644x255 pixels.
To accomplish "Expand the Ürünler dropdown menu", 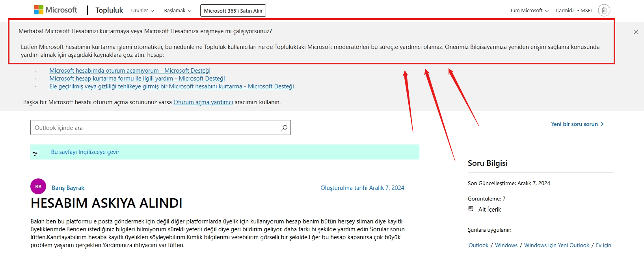I will tap(143, 11).
